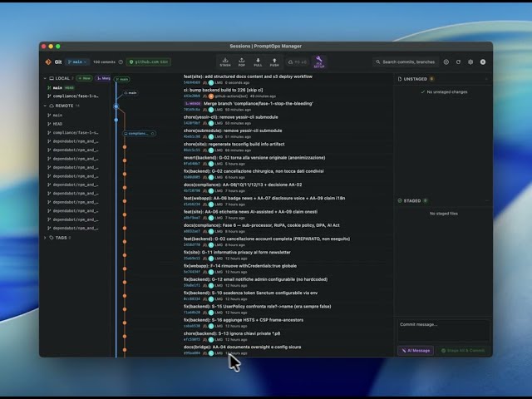Click the UNSTAGED section header
The width and height of the screenshot is (532, 399).
[443, 79]
